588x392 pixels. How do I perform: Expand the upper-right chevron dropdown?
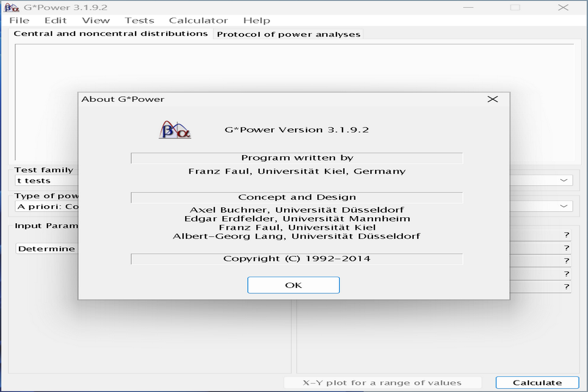[x=565, y=180]
